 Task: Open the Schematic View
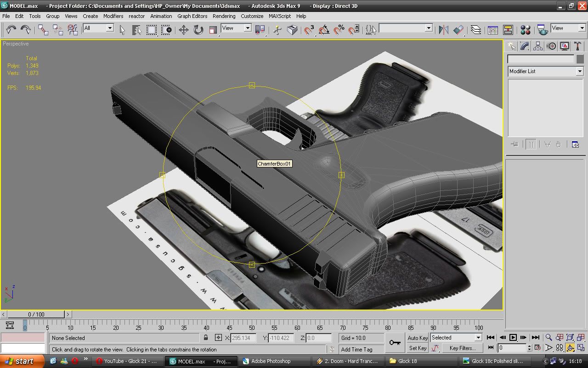[x=508, y=30]
